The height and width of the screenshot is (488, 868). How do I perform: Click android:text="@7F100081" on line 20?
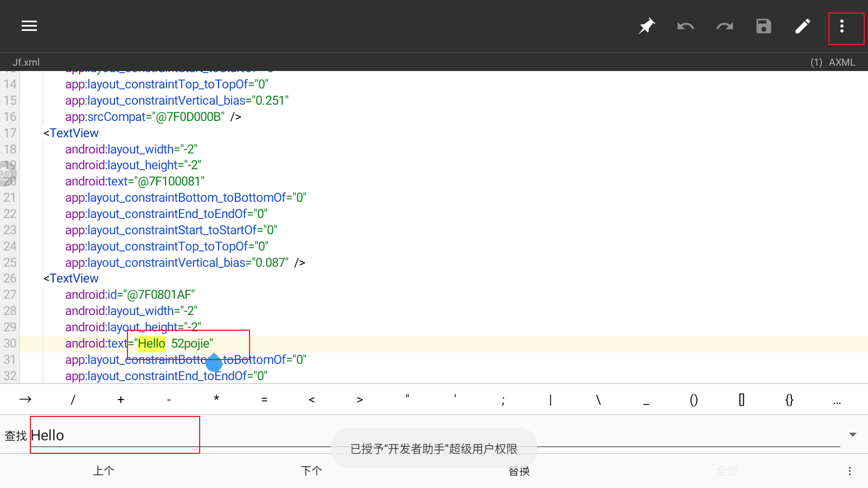[135, 182]
